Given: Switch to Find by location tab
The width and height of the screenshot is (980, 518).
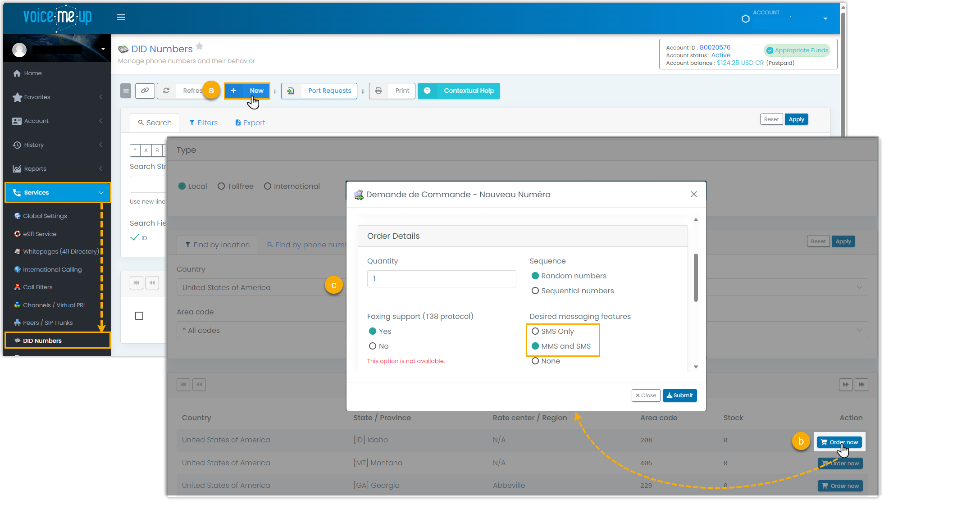Looking at the screenshot, I should click(x=217, y=245).
